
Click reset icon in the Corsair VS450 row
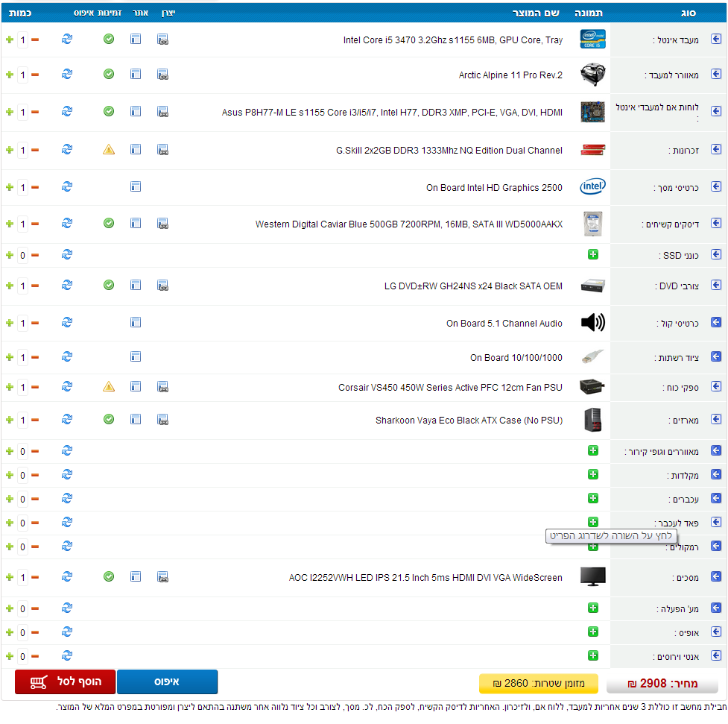click(66, 386)
